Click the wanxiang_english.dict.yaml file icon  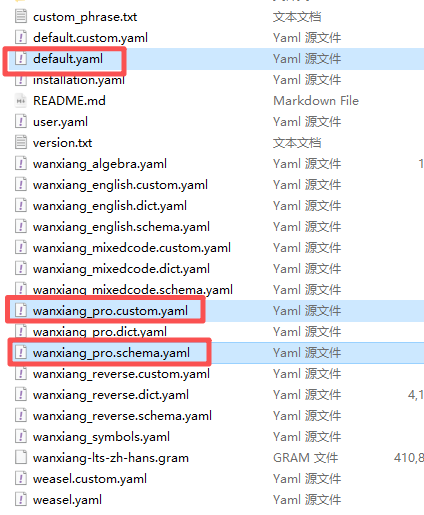(x=21, y=205)
